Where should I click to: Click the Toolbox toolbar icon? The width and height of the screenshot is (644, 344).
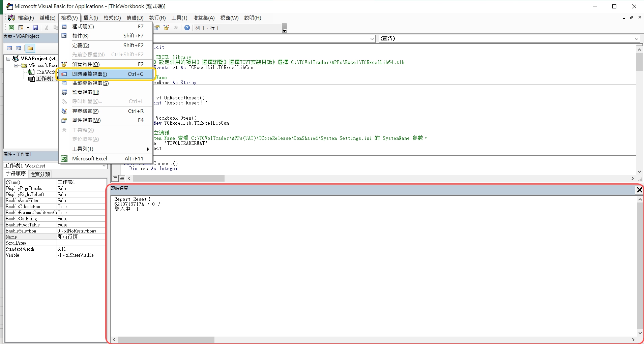[176, 28]
